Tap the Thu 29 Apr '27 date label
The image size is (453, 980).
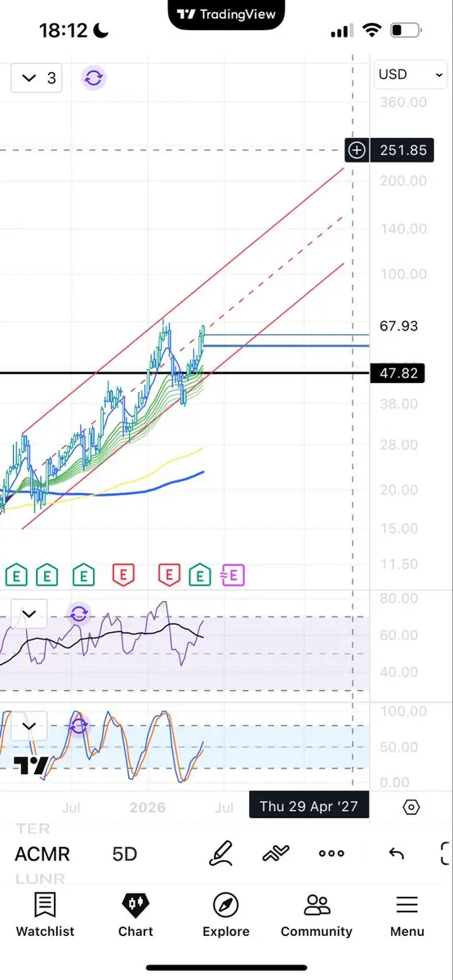tap(309, 807)
